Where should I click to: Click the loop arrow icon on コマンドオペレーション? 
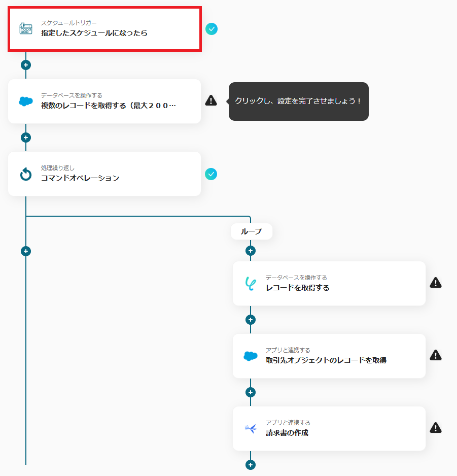pos(26,174)
